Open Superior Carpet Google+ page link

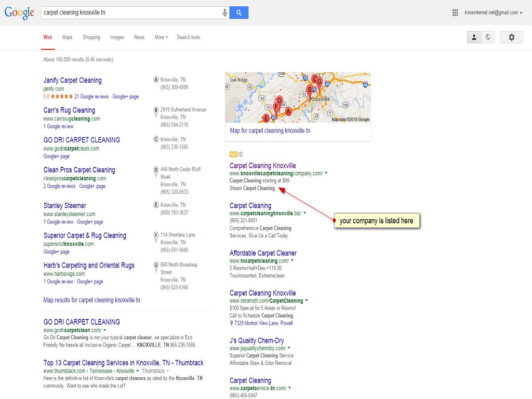56,252
